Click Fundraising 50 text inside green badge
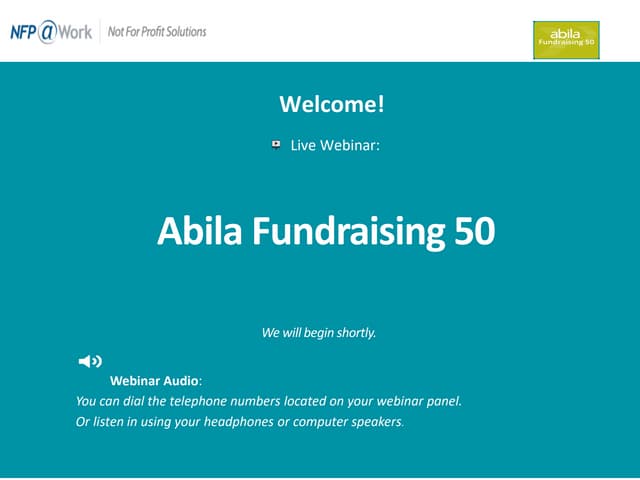Image resolution: width=640 pixels, height=480 pixels. tap(566, 44)
